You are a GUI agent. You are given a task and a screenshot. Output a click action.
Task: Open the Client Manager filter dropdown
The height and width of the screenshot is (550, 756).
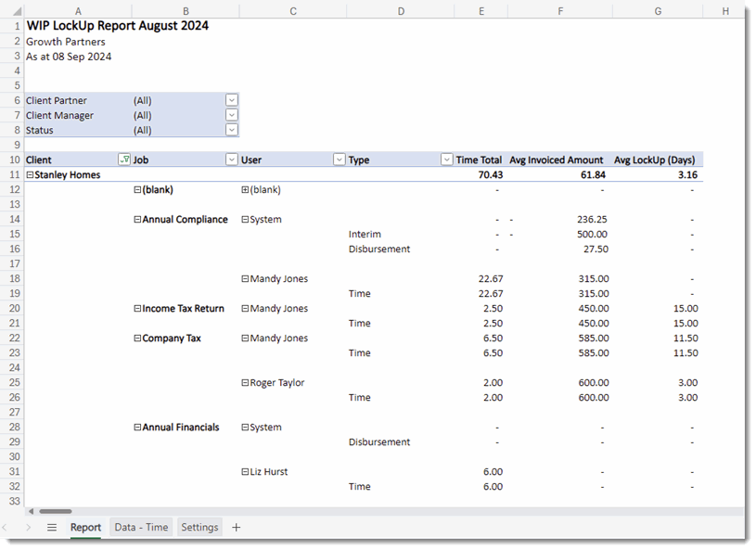231,115
